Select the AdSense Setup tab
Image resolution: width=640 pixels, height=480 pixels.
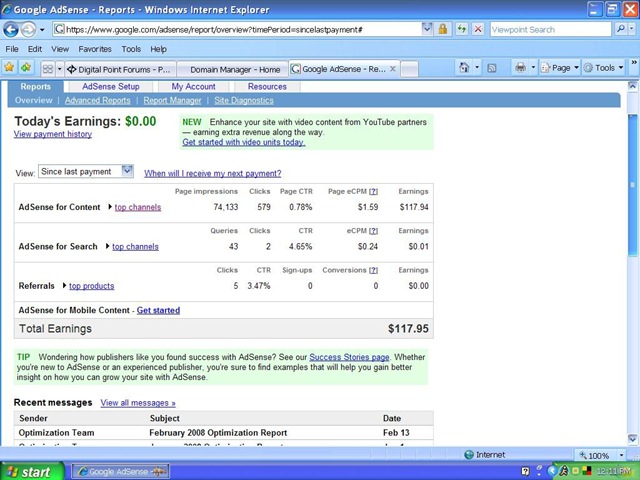[x=111, y=87]
